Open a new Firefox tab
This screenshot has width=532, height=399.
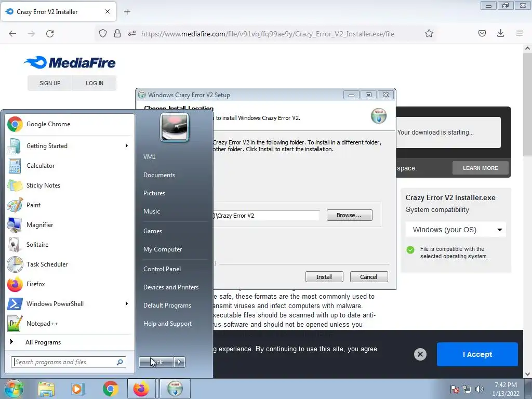point(127,12)
